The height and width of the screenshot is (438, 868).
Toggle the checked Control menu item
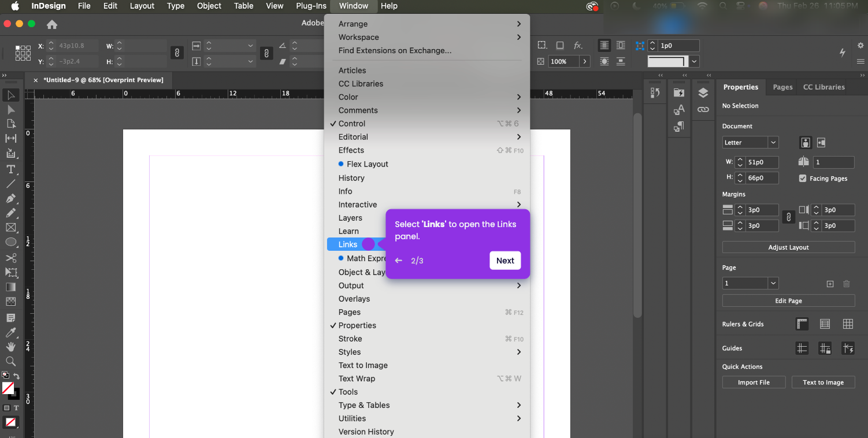427,124
